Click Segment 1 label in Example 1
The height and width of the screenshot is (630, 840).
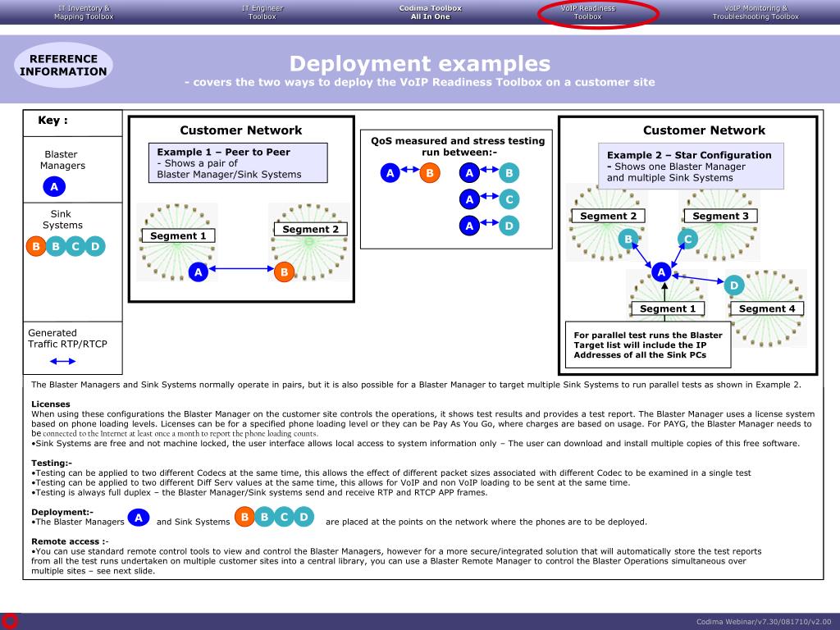178,235
